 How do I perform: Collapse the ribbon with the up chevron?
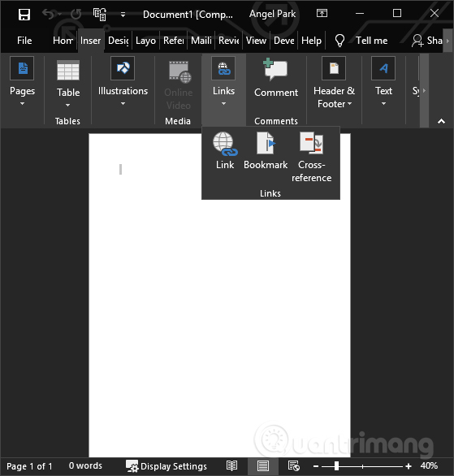click(x=441, y=121)
